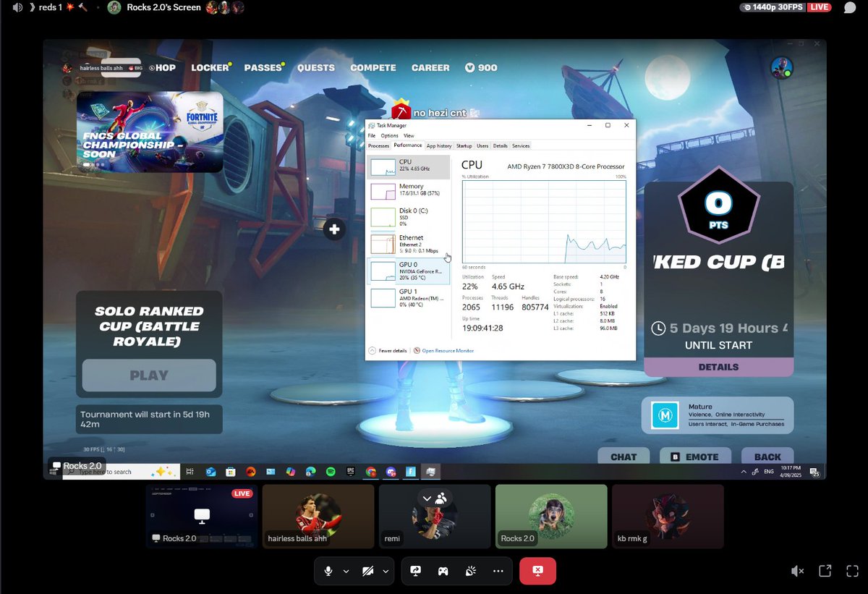Open chat bubble icon at top right
This screenshot has height=594, width=868.
(x=850, y=7)
